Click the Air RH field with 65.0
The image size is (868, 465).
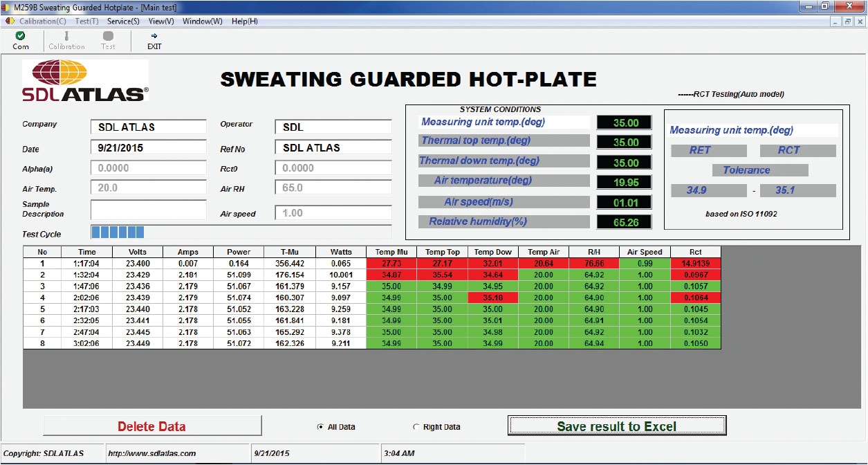(333, 188)
